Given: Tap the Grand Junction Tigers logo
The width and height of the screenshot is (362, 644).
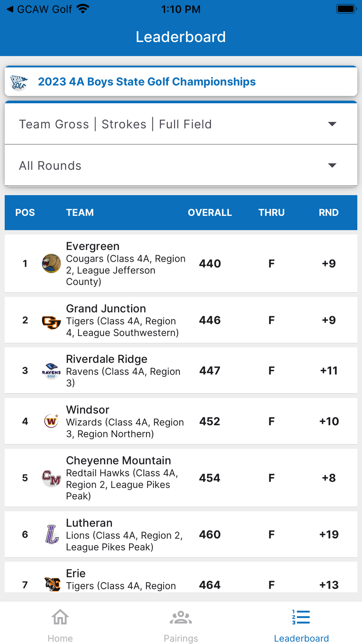Looking at the screenshot, I should (51, 321).
